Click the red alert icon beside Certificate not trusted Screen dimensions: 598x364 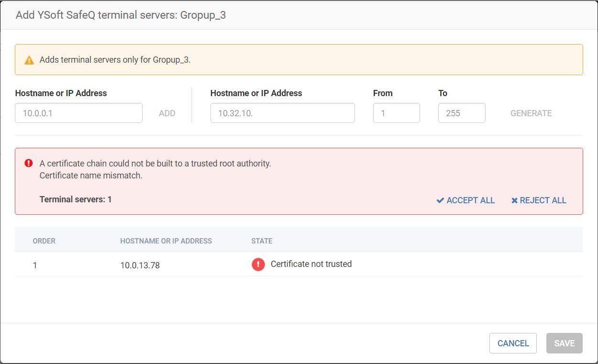258,265
